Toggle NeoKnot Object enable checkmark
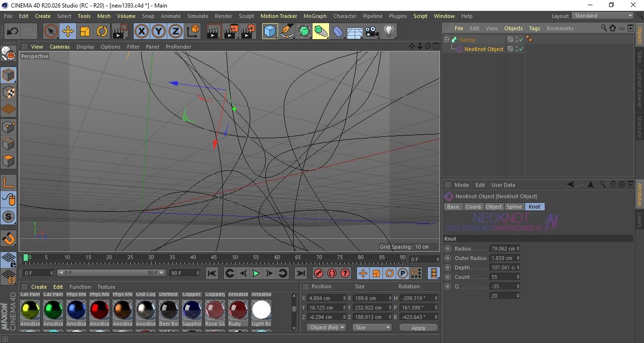 (x=521, y=49)
